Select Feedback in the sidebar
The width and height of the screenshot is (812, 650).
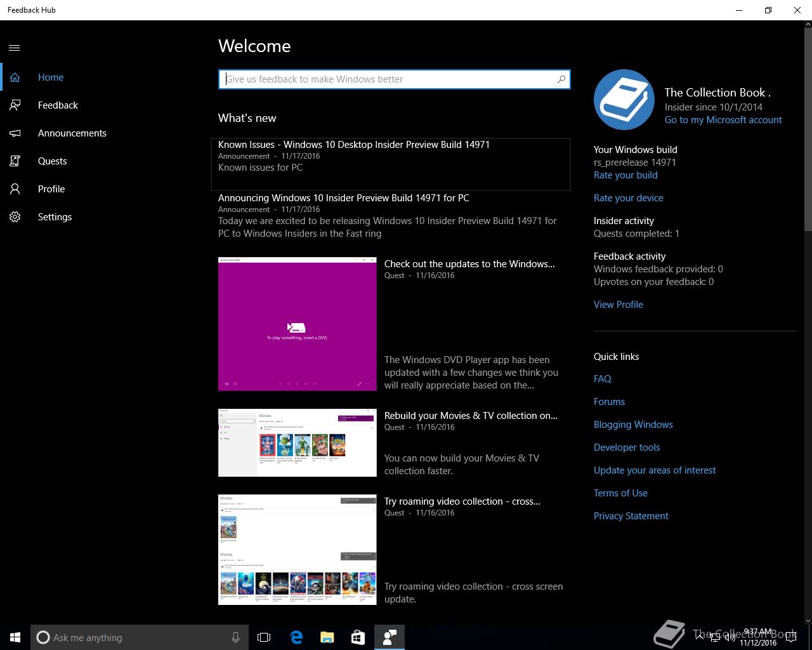pos(58,105)
